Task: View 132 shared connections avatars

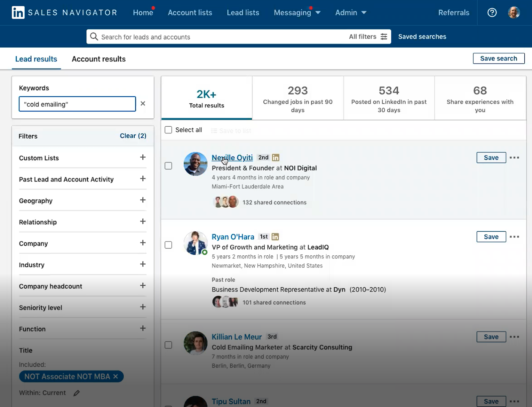Action: coord(226,202)
